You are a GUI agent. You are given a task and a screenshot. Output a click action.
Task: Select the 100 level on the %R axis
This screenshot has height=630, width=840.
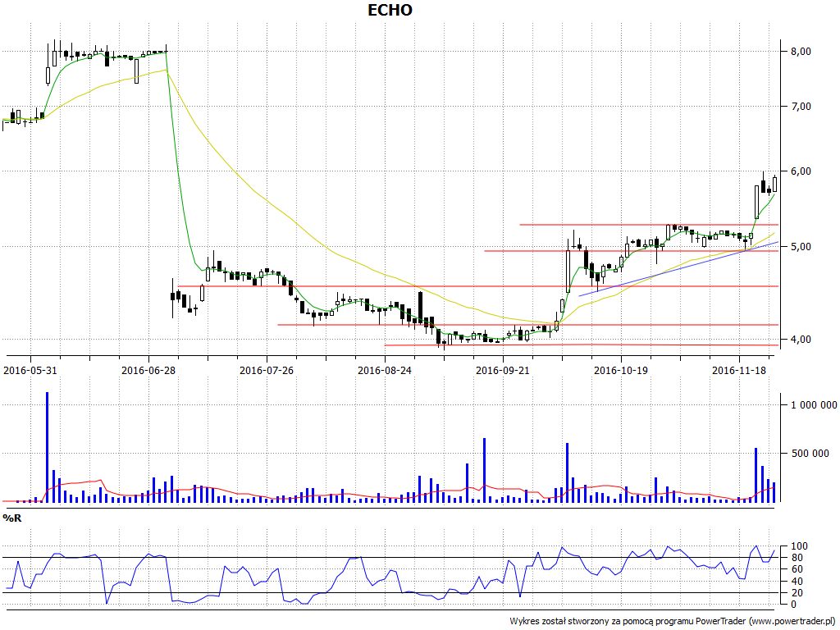point(799,546)
